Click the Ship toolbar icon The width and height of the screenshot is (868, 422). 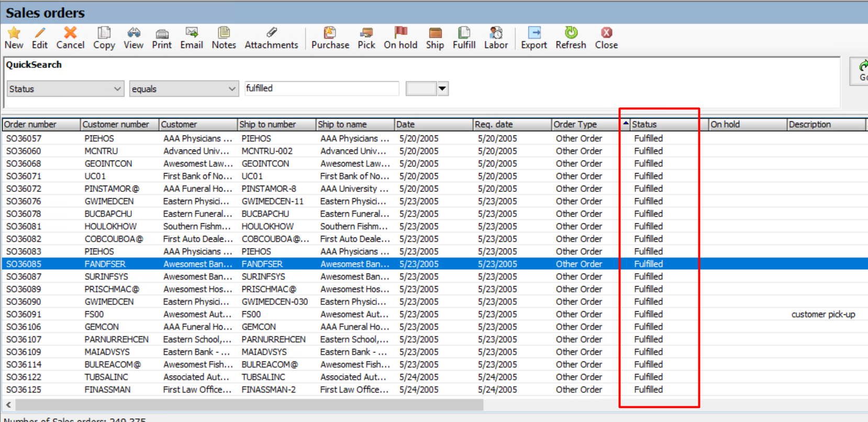pyautogui.click(x=435, y=33)
